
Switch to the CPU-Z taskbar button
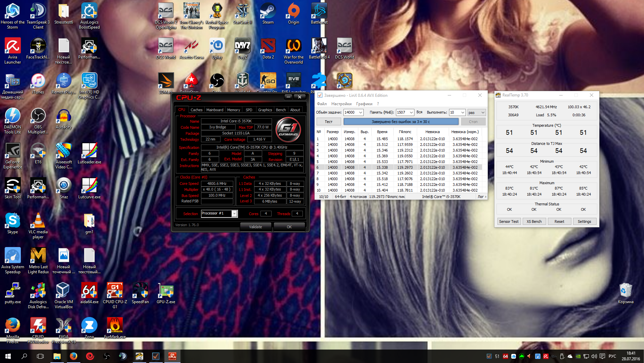click(172, 356)
